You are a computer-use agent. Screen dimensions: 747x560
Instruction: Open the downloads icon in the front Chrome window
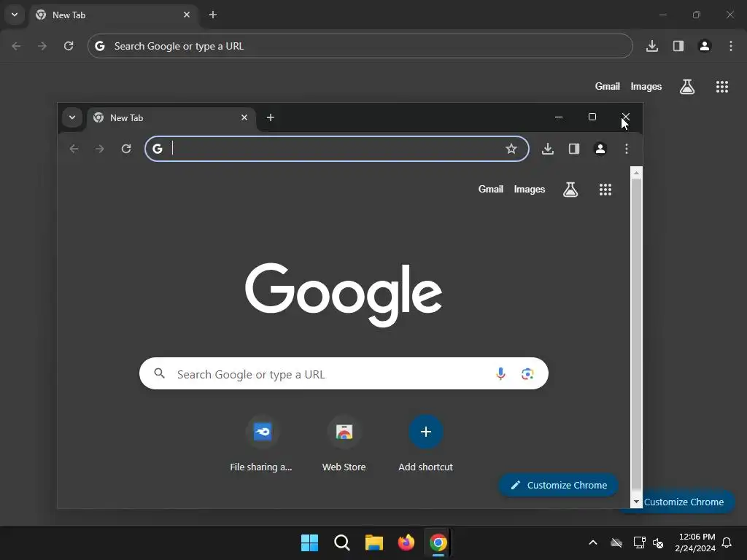(548, 149)
